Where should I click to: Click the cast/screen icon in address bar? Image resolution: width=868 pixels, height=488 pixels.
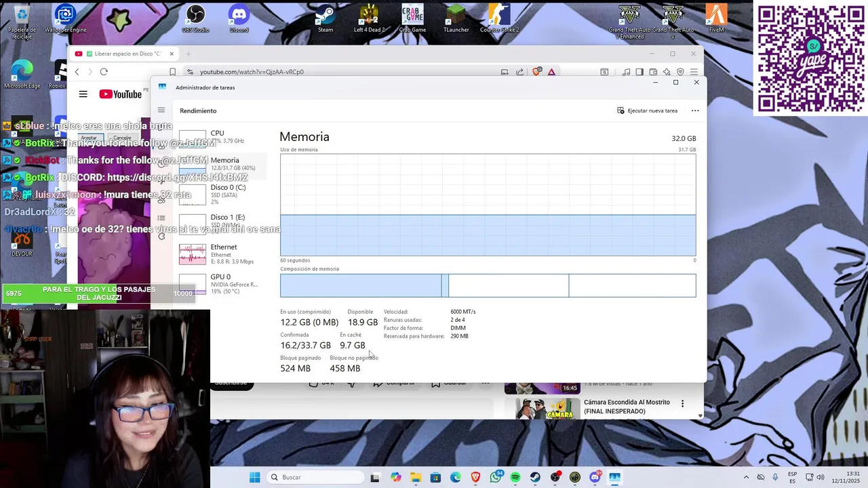[505, 72]
